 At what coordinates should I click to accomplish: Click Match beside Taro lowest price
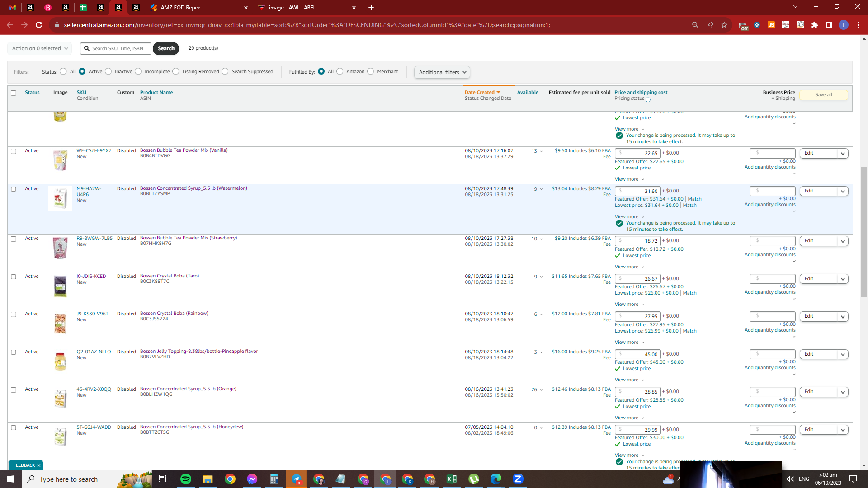(689, 293)
